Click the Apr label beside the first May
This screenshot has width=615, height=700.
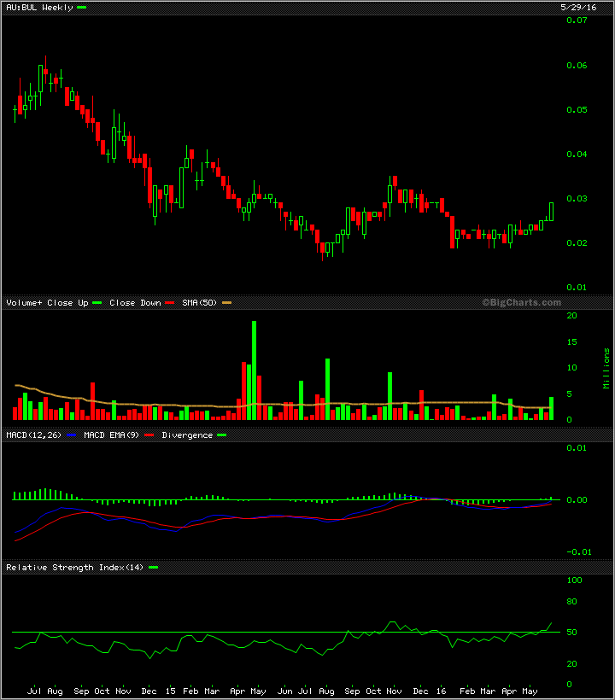tap(237, 691)
